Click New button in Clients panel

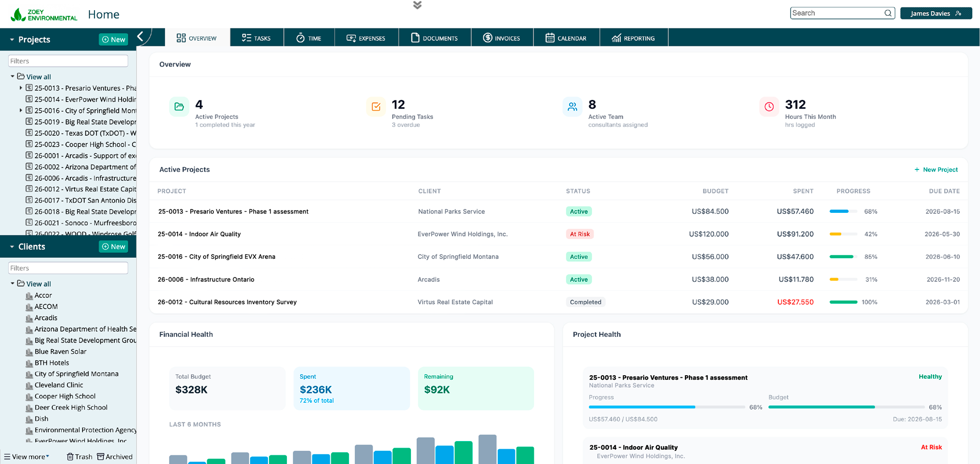tap(113, 247)
